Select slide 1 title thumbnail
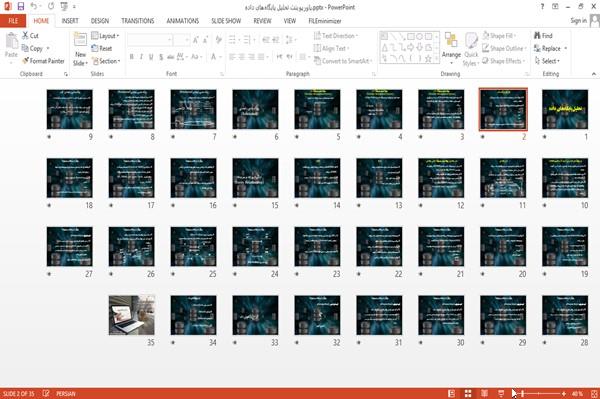The image size is (600, 399). [x=565, y=109]
